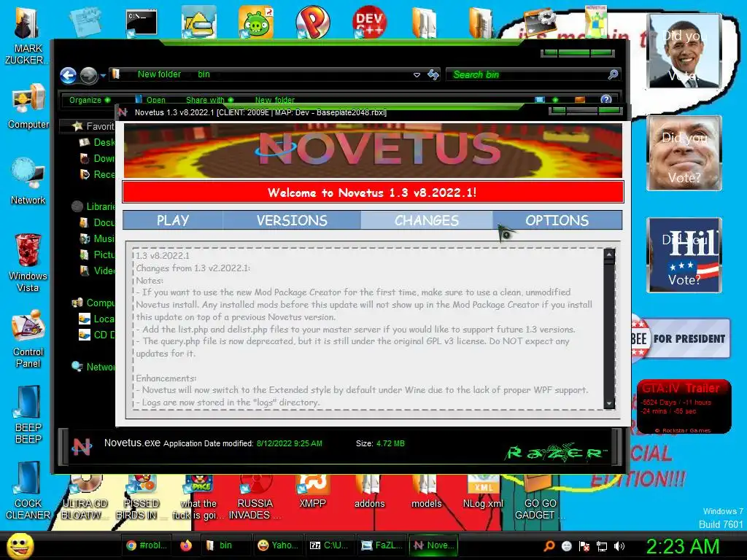Viewport: 747px width, 560px height.
Task: Open the GO GO GADGET desktop icon
Action: (x=539, y=497)
